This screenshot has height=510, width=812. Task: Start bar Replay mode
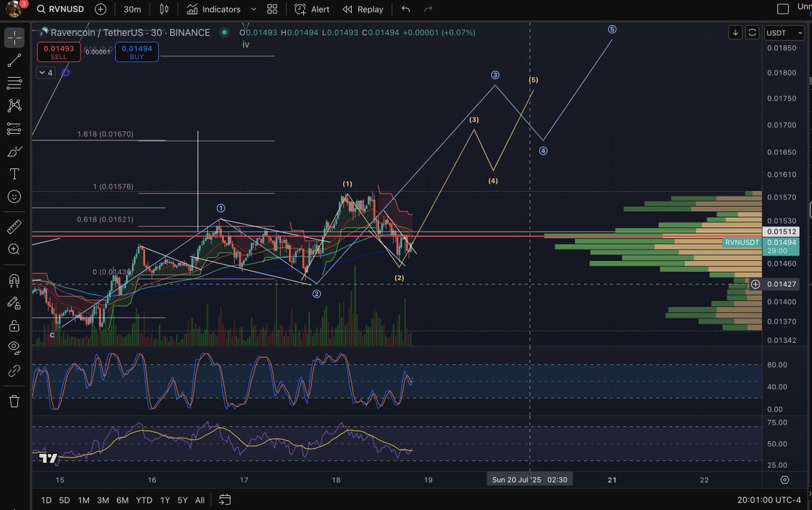(363, 9)
